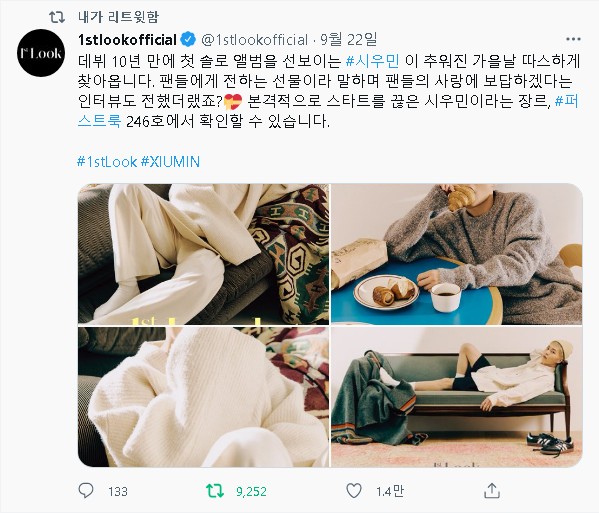View the white pants sofa photo
Image resolution: width=599 pixels, height=513 pixels.
pyautogui.click(x=203, y=254)
